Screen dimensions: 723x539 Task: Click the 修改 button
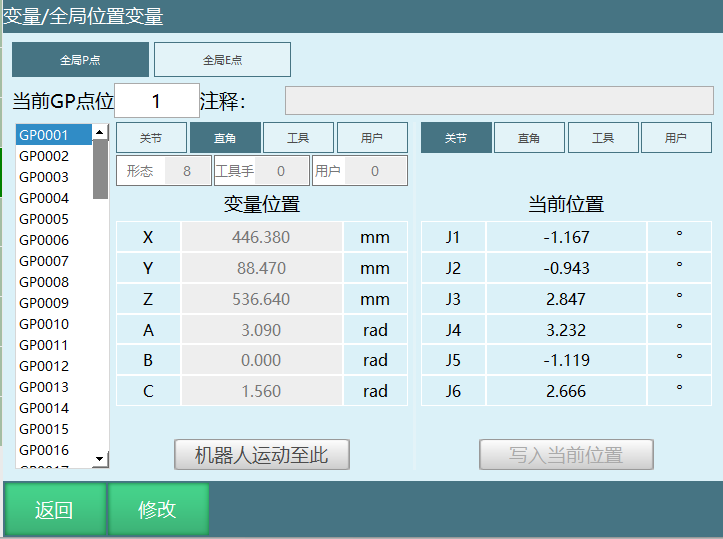158,510
